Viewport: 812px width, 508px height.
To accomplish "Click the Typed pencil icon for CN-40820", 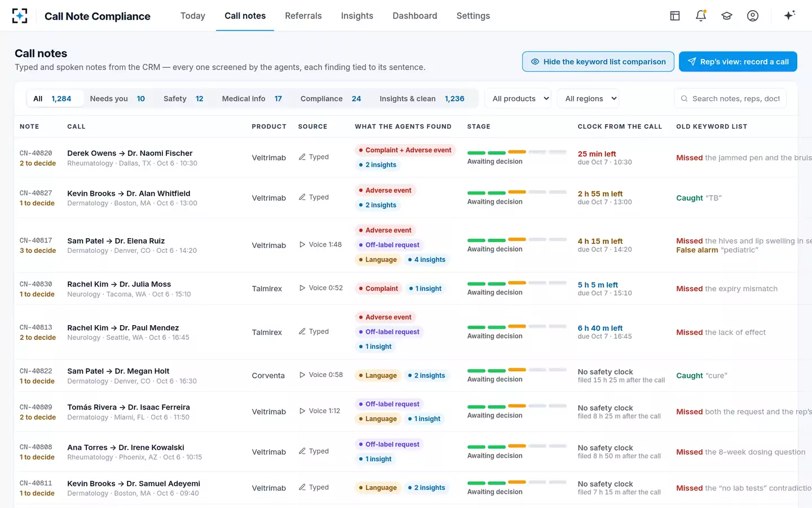I will tap(302, 157).
